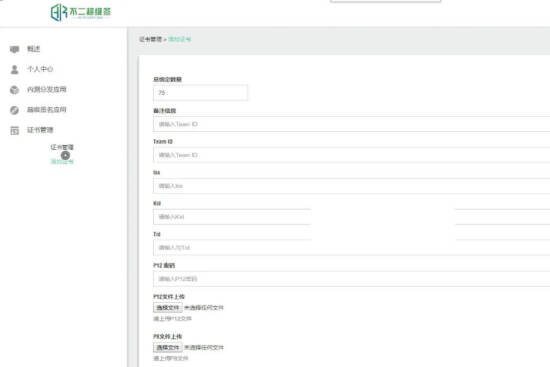
Task: Click the P12文件上传 section label
Action: click(169, 297)
